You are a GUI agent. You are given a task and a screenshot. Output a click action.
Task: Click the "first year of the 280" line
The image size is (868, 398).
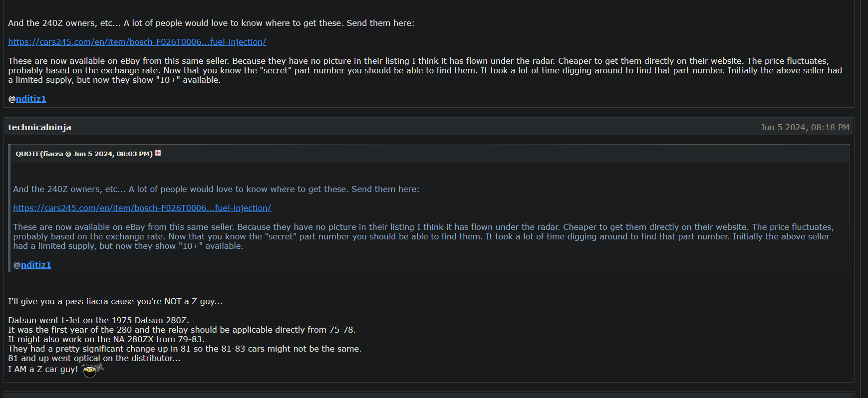pyautogui.click(x=182, y=330)
